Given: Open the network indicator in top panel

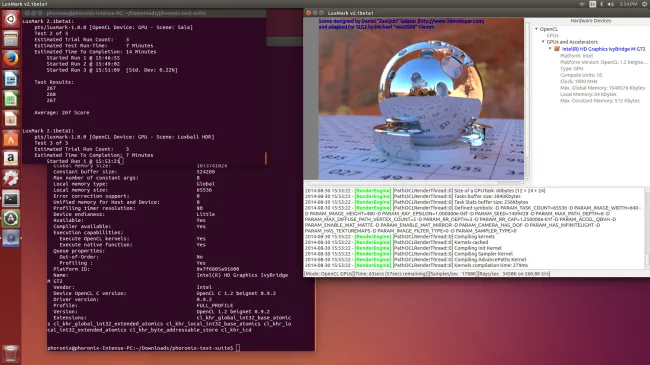Looking at the screenshot, I should point(582,4).
